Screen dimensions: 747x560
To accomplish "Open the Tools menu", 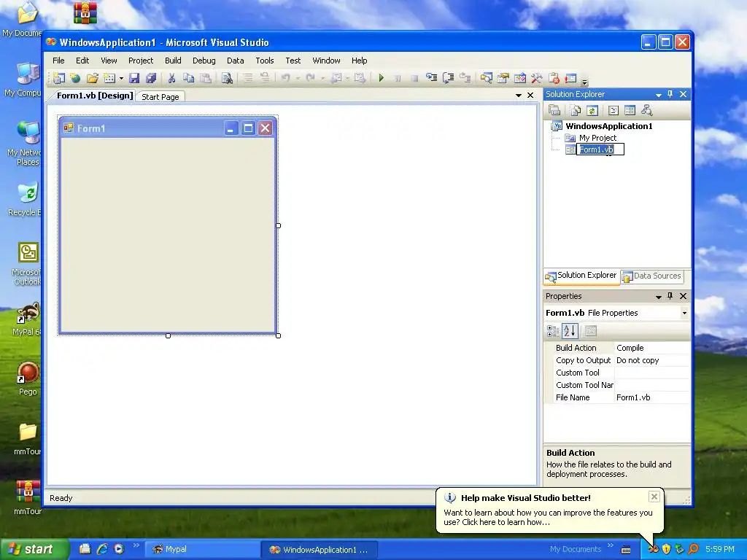I will tap(264, 61).
